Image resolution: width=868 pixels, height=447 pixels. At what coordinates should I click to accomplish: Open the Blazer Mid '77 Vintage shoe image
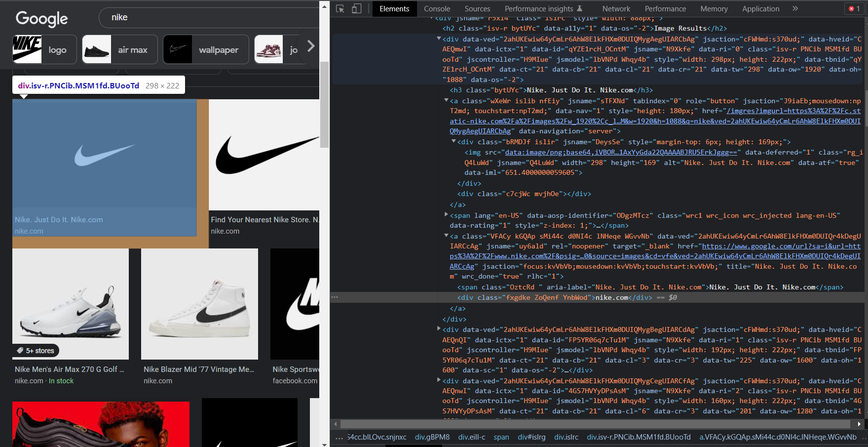199,304
